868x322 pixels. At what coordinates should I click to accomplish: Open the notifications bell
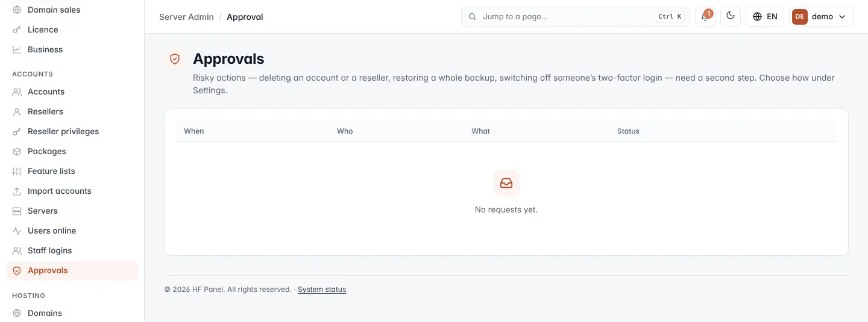pos(705,17)
